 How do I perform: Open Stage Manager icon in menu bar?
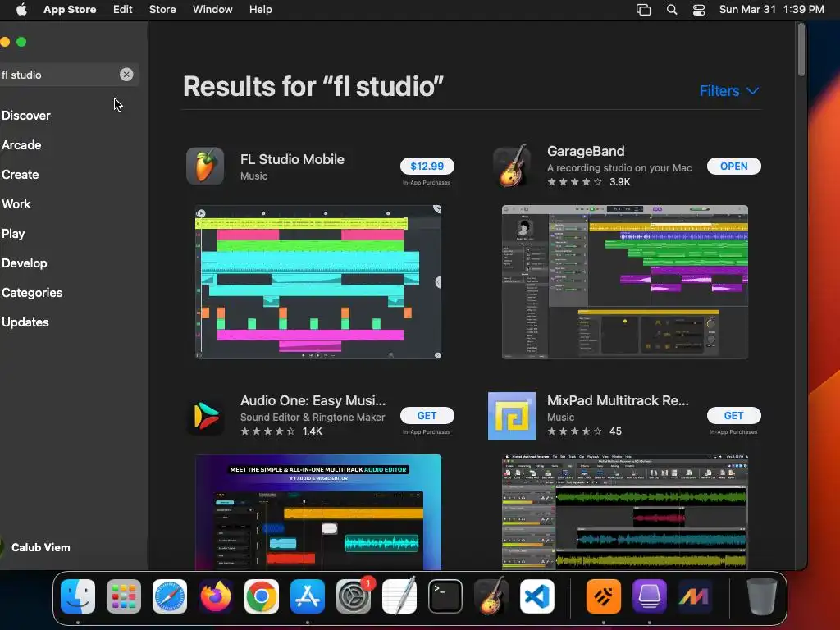[x=643, y=10]
